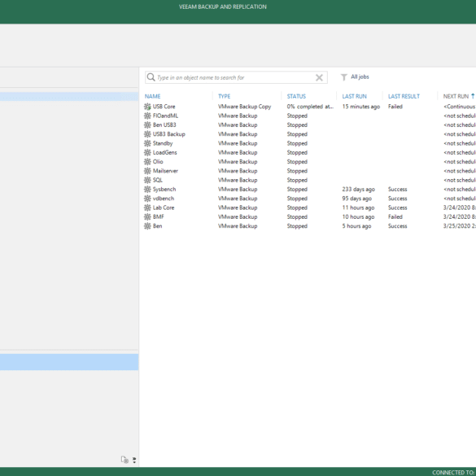Click the VMware Backup Copy type cell
This screenshot has width=476, height=476.
(x=244, y=107)
